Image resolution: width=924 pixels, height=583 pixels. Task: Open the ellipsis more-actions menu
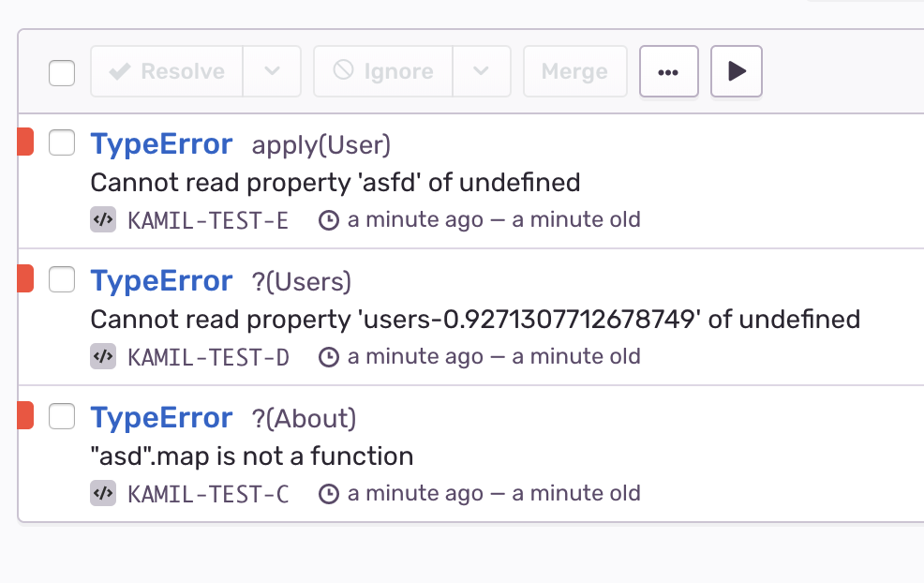(668, 70)
